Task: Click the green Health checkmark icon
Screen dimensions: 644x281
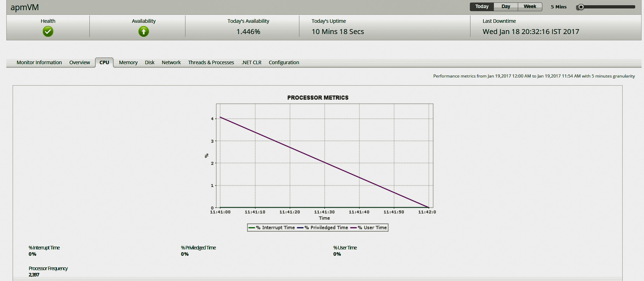Action: pos(48,32)
